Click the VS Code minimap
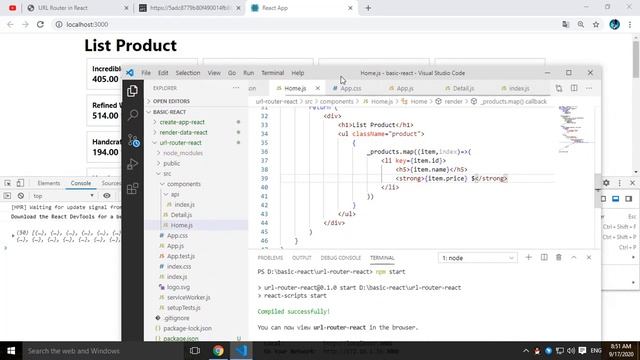Screen dimensions: 640x360 576,131
